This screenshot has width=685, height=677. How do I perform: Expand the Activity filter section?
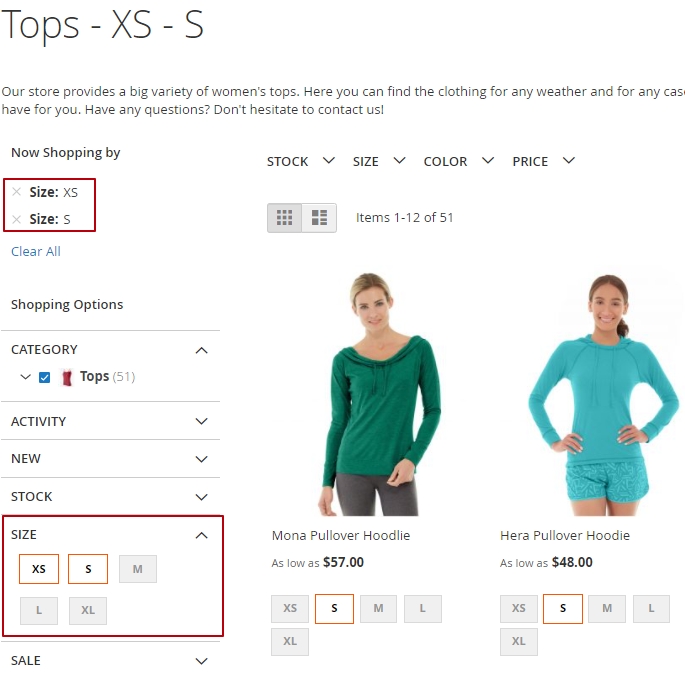click(x=111, y=421)
